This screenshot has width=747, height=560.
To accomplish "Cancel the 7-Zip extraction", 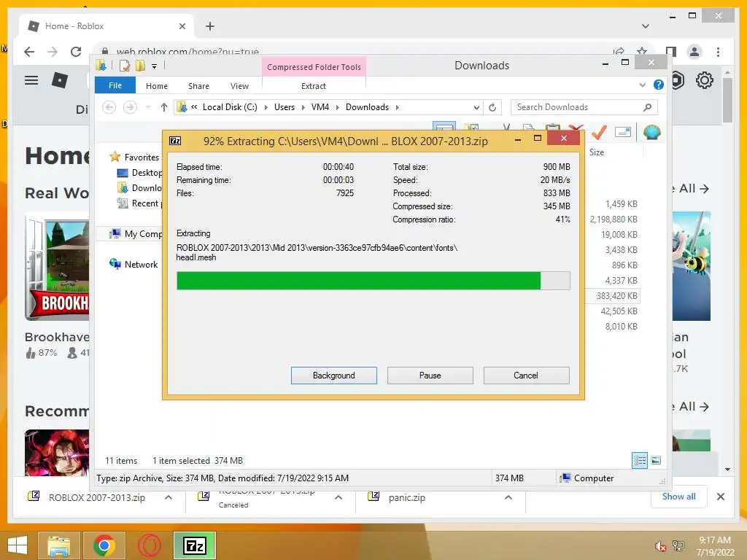I will [526, 376].
